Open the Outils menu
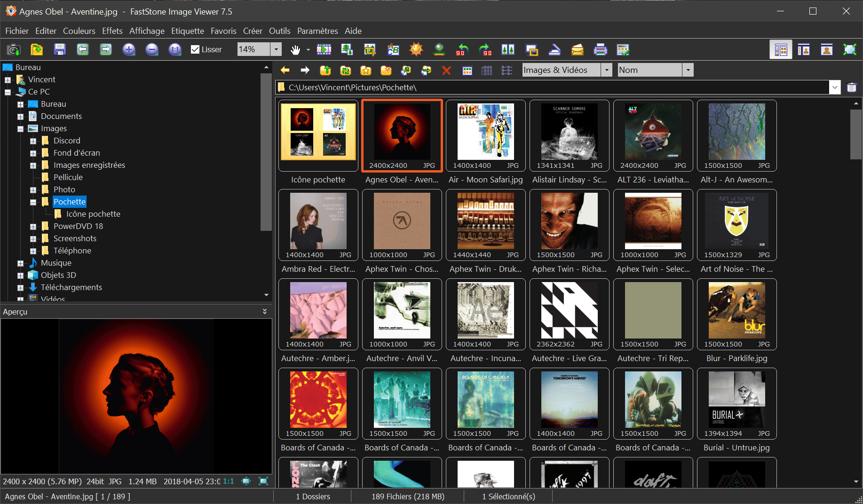Viewport: 863px width, 504px height. point(280,31)
